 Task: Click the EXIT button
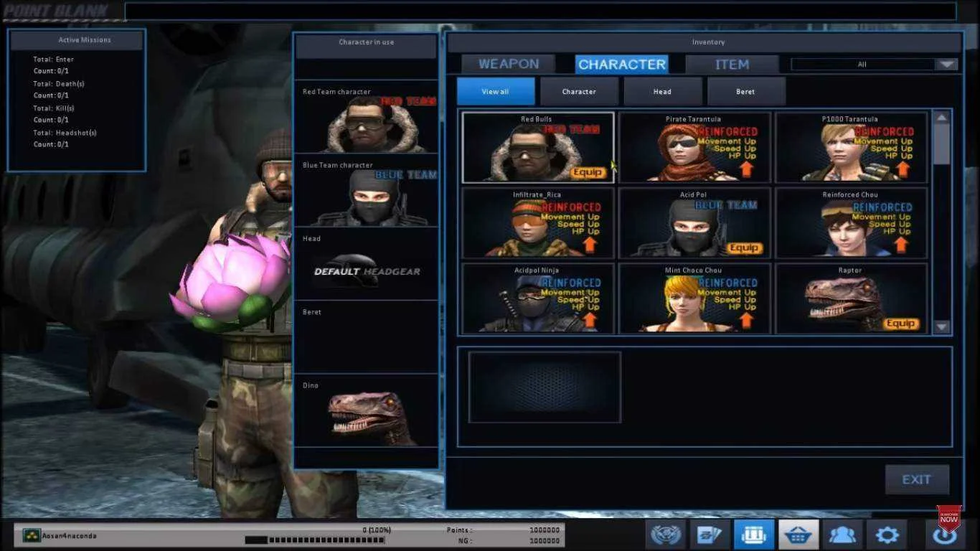tap(916, 479)
